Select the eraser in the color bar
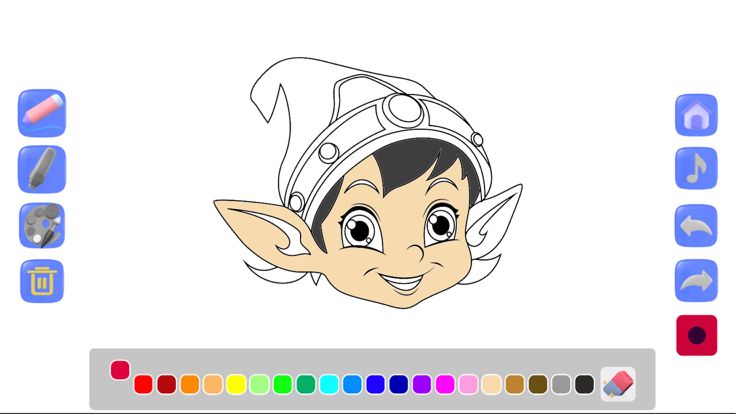 point(618,384)
